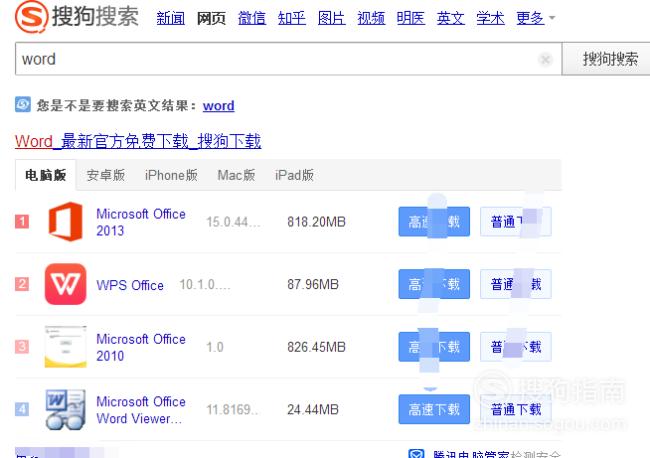Open the 更多 dropdown arrow

pyautogui.click(x=552, y=18)
